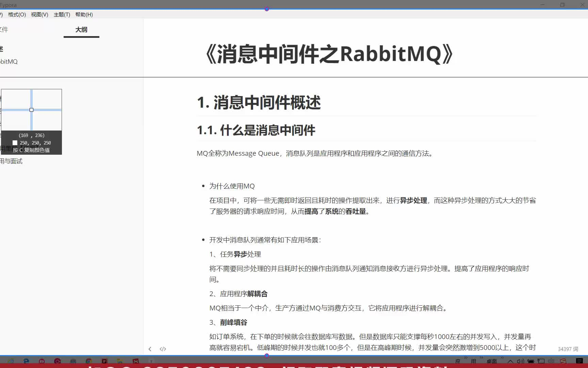Open the 桌面 toolbar on the taskbar
Viewport: 588px width, 368px height.
point(492,361)
